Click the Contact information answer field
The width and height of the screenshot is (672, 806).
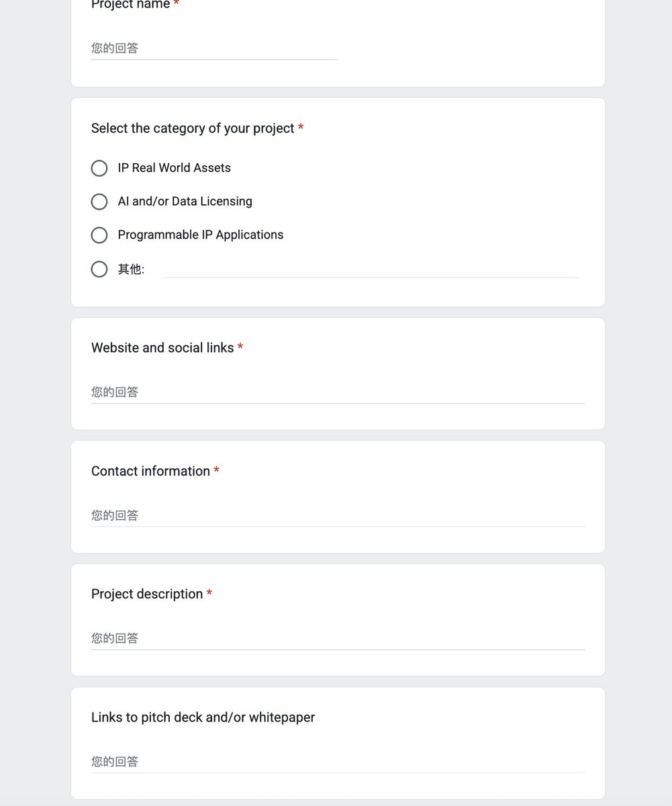[x=338, y=515]
